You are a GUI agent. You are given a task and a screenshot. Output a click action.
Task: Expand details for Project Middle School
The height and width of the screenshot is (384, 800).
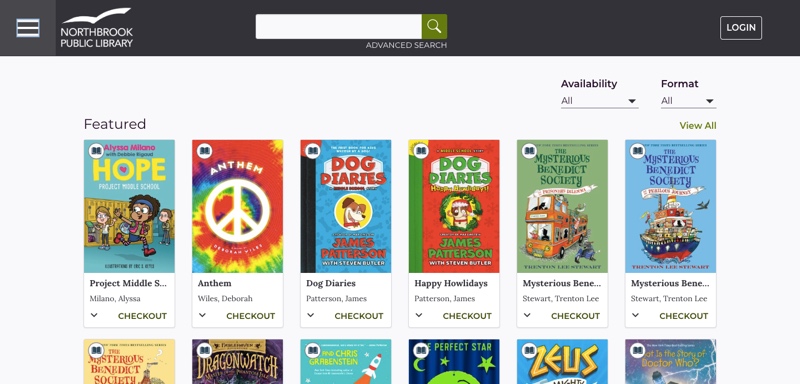94,315
